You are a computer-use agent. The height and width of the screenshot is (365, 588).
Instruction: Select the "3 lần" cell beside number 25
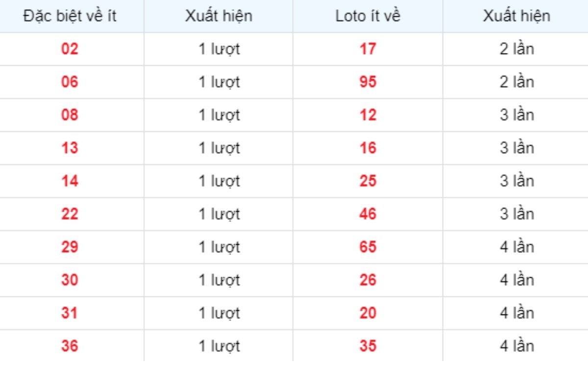point(516,181)
